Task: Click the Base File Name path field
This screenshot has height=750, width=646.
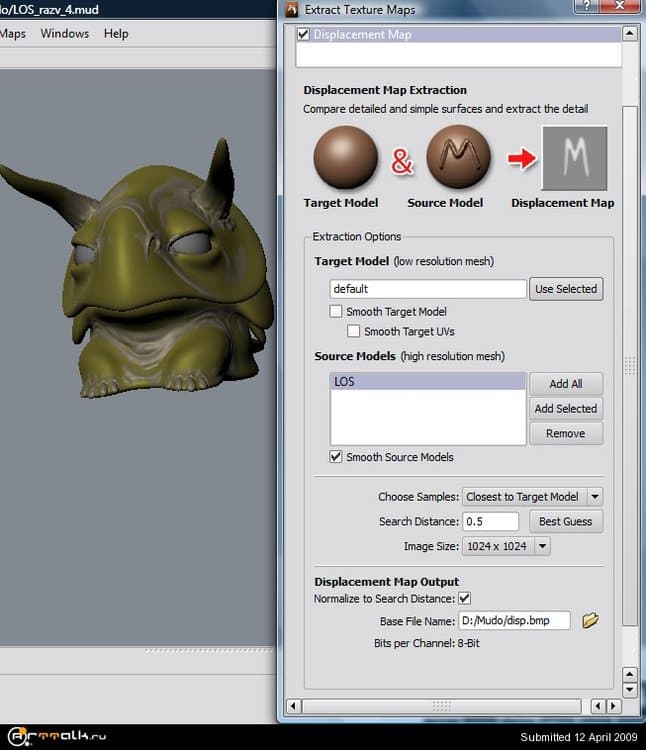Action: coord(515,620)
